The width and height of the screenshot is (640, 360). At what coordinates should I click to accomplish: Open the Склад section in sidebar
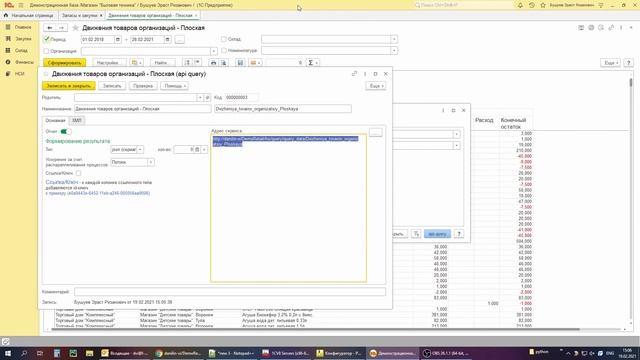pyautogui.click(x=19, y=50)
